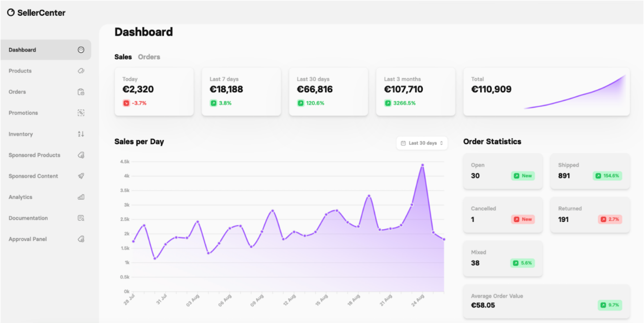Click the Analytics bar chart icon

[x=81, y=197]
